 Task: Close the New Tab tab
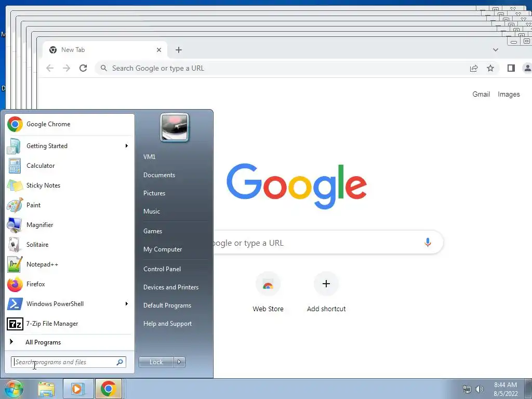click(159, 50)
